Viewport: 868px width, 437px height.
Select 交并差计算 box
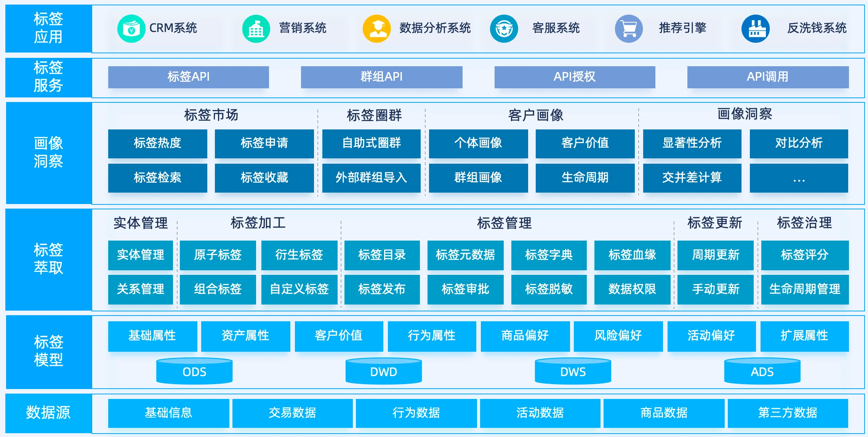tap(692, 178)
